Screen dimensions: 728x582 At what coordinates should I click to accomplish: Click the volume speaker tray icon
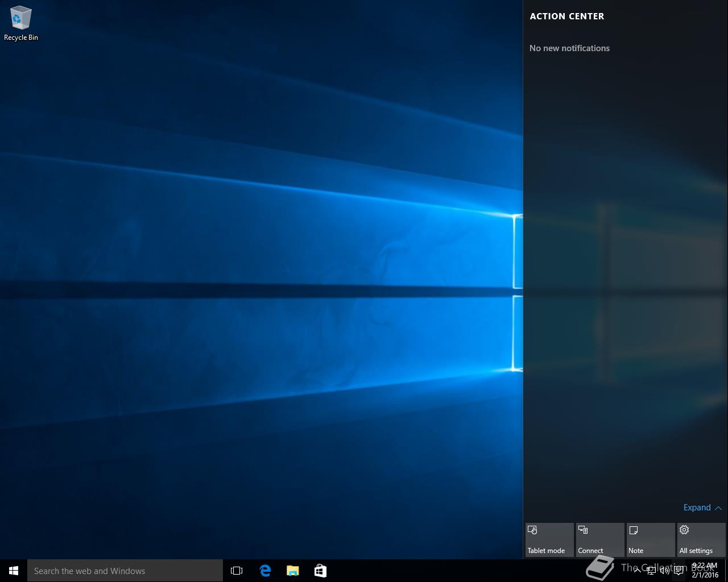click(664, 571)
